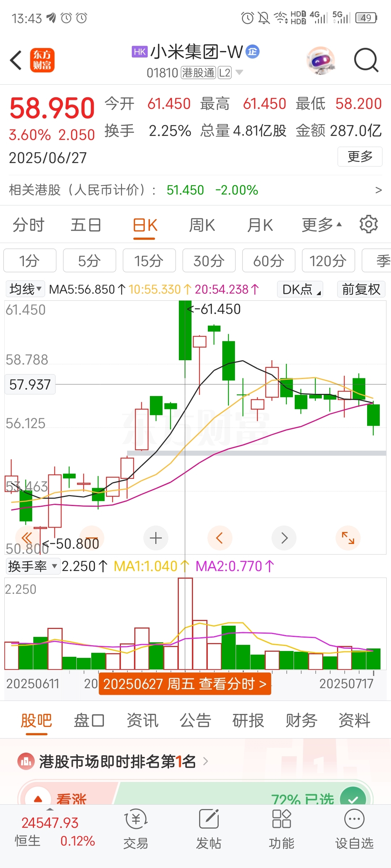Image resolution: width=391 pixels, height=868 pixels.
Task: Expand chart to fullscreen
Action: pyautogui.click(x=348, y=538)
